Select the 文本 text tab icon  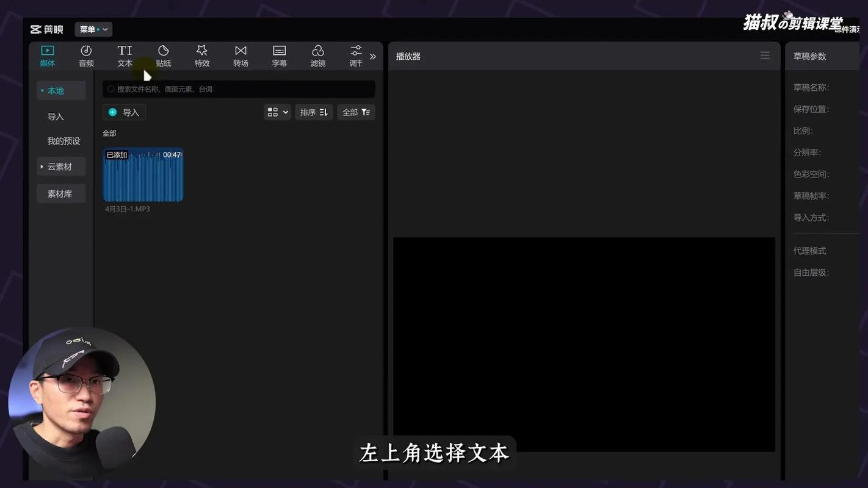[125, 56]
